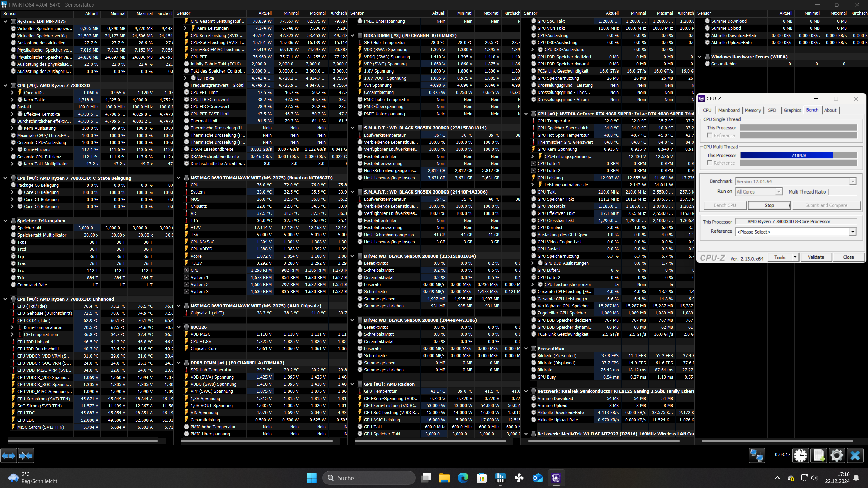Click the blue X sensor close icon
868x488 pixels.
point(855,455)
